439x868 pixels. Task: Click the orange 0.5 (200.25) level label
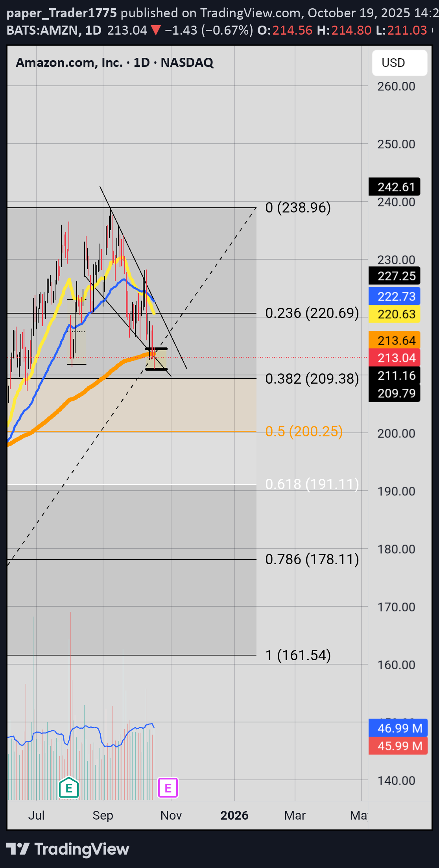tap(304, 432)
